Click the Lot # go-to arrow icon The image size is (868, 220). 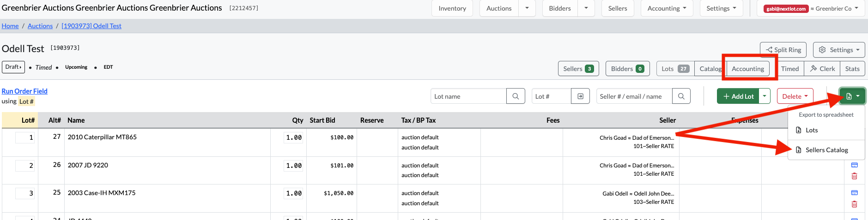pyautogui.click(x=580, y=96)
